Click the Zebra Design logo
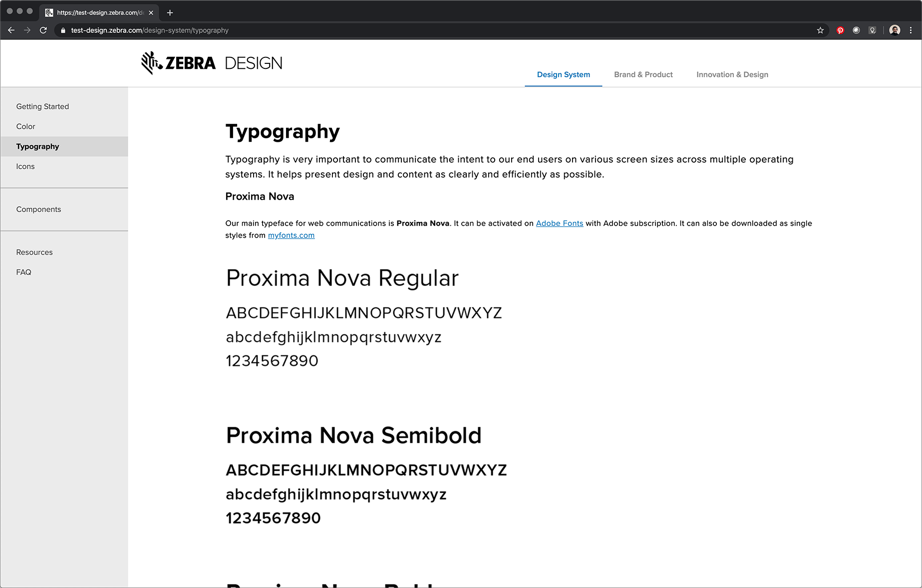Image resolution: width=922 pixels, height=588 pixels. tap(212, 63)
